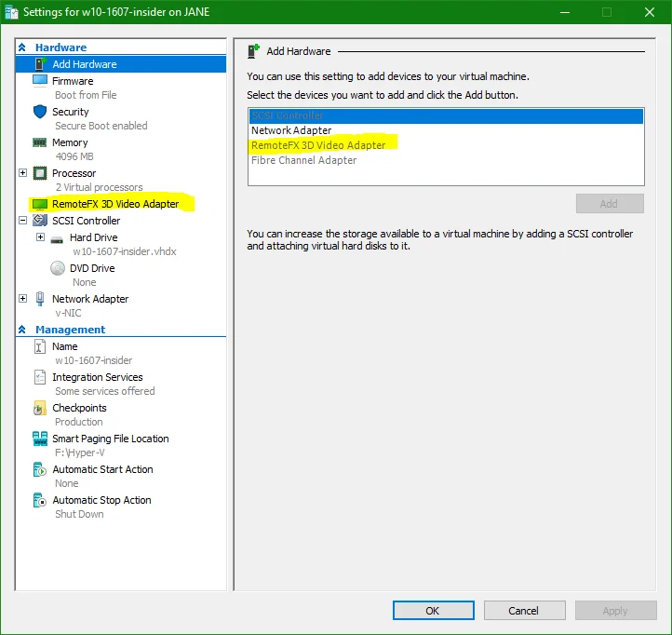Collapse the SCSI Controller node
672x635 pixels.
[22, 221]
